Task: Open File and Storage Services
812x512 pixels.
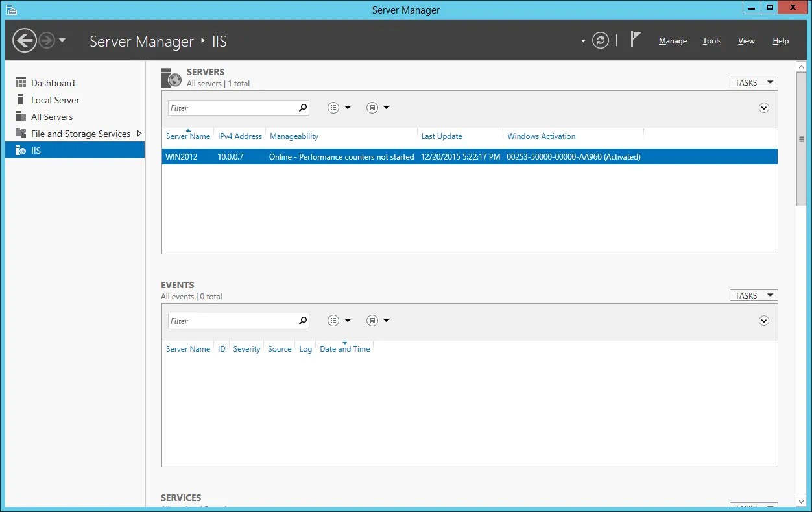Action: 80,134
